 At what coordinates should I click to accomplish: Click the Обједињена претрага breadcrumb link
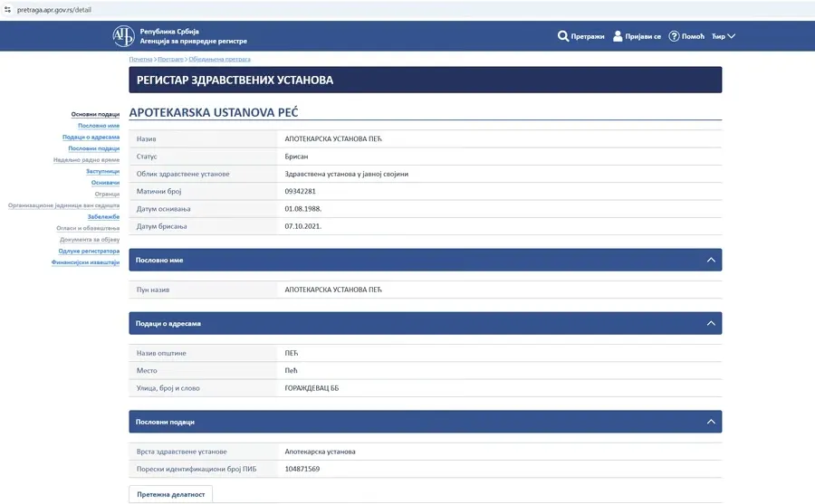219,59
